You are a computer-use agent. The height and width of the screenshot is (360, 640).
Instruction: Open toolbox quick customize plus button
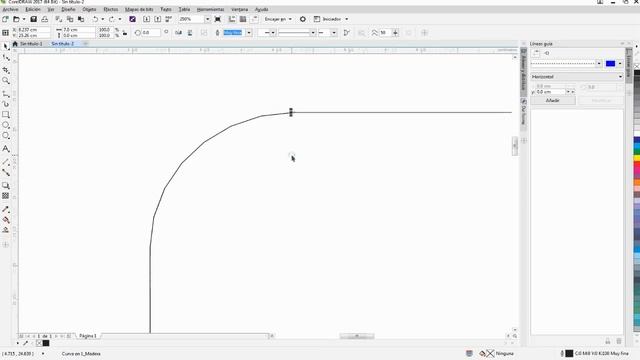(6, 245)
